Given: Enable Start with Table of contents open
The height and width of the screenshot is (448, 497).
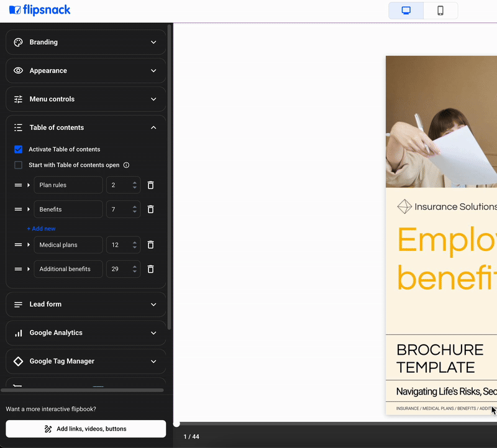Looking at the screenshot, I should tap(19, 165).
